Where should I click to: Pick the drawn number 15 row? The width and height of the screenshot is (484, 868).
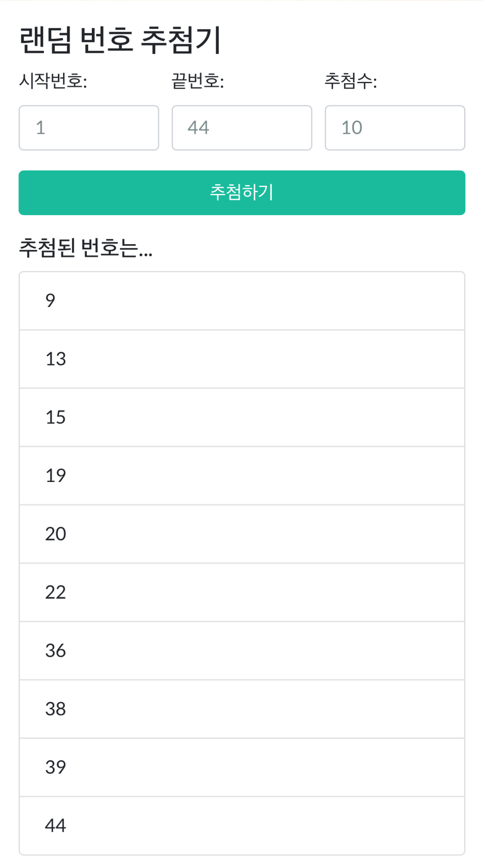(x=242, y=417)
